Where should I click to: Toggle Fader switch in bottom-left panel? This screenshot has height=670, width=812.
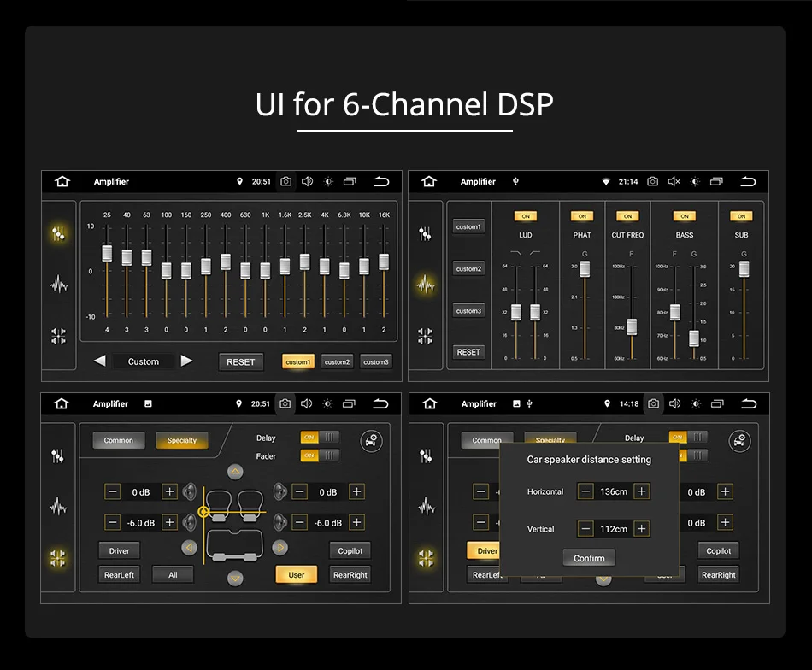pos(320,455)
